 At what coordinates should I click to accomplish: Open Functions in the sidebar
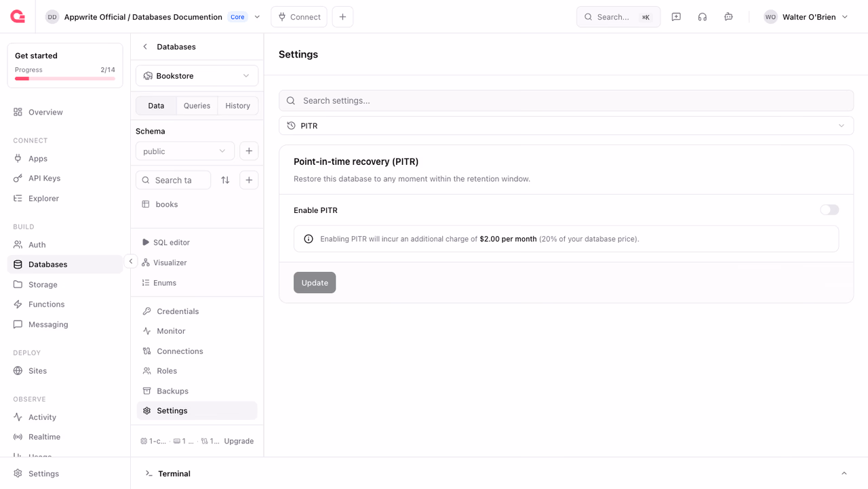pyautogui.click(x=65, y=305)
